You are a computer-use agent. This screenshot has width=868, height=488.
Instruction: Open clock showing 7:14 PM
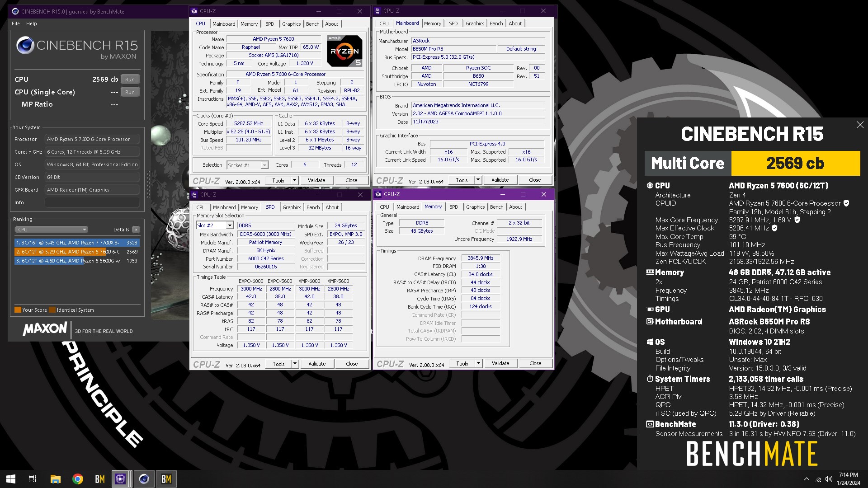coord(849,479)
